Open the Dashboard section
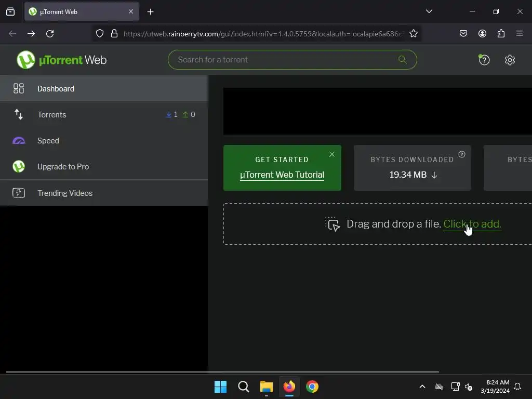 pos(104,88)
